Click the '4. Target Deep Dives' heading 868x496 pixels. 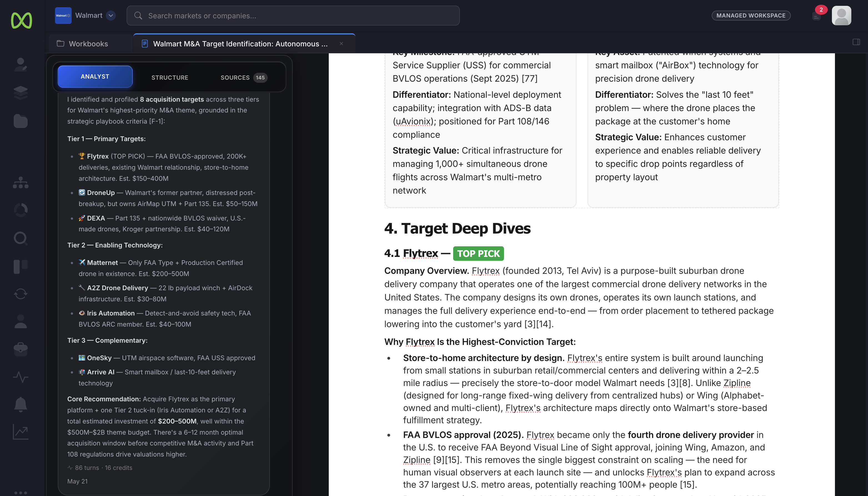pos(457,228)
